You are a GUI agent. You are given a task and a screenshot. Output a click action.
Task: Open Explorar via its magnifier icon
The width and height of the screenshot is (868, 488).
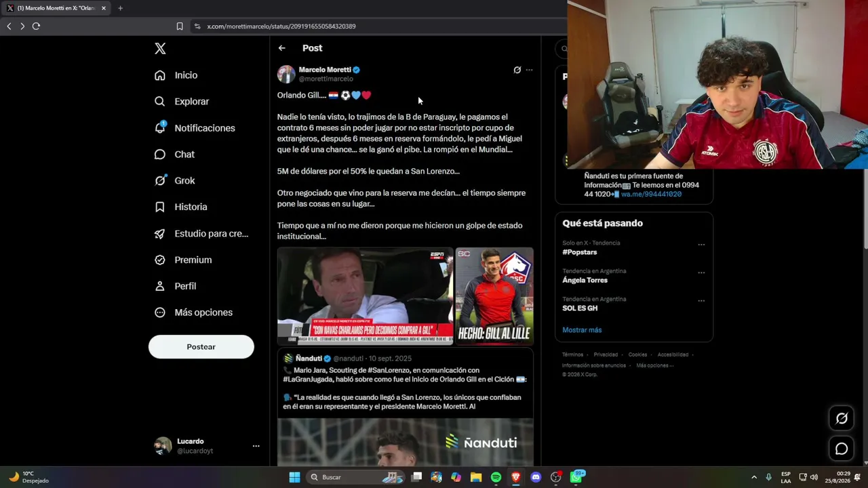[160, 102]
